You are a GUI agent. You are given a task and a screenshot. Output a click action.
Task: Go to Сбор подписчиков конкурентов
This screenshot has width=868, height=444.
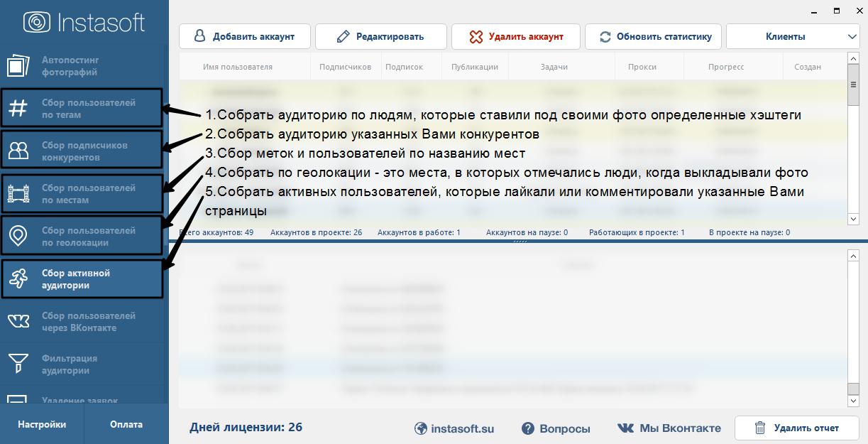pos(82,151)
